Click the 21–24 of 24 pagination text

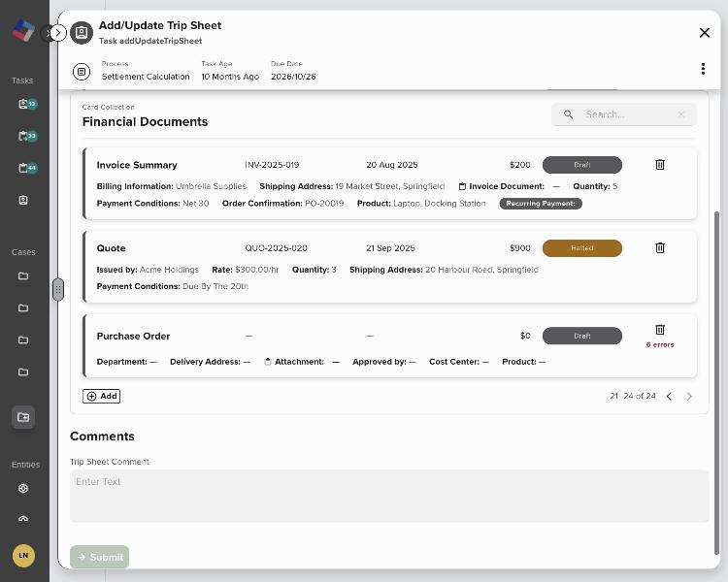633,396
